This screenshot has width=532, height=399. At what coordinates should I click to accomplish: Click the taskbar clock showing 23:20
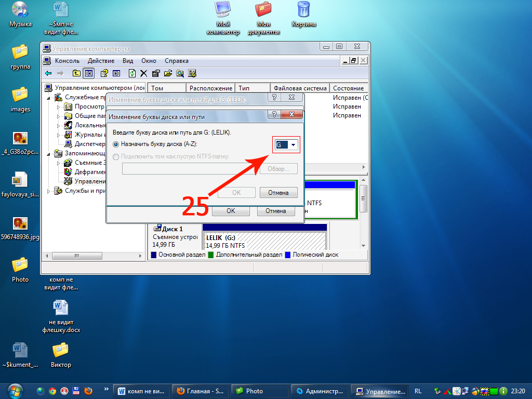(518, 391)
